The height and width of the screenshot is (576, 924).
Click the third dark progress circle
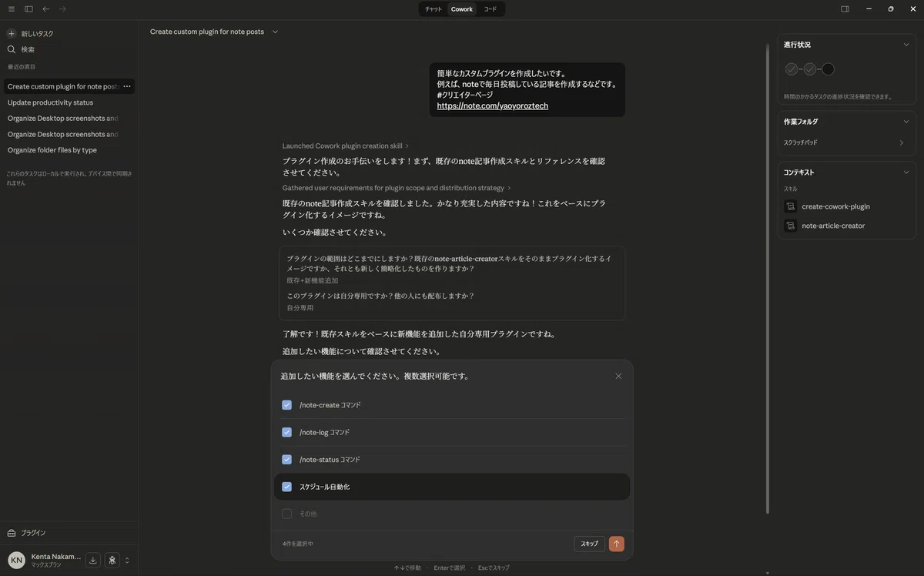[829, 69]
